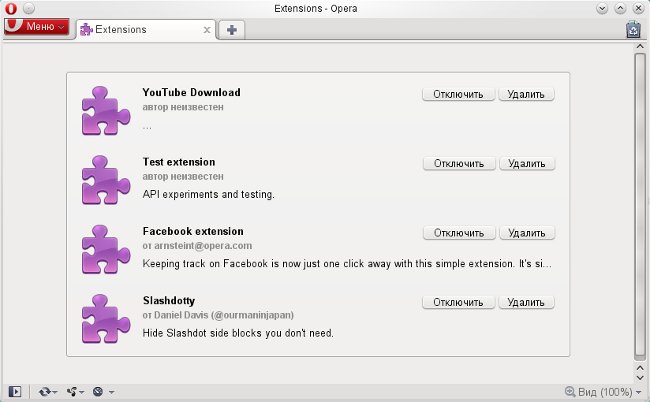Open the Opera Unite dropdown in status bar
The width and height of the screenshot is (650, 402).
point(75,392)
